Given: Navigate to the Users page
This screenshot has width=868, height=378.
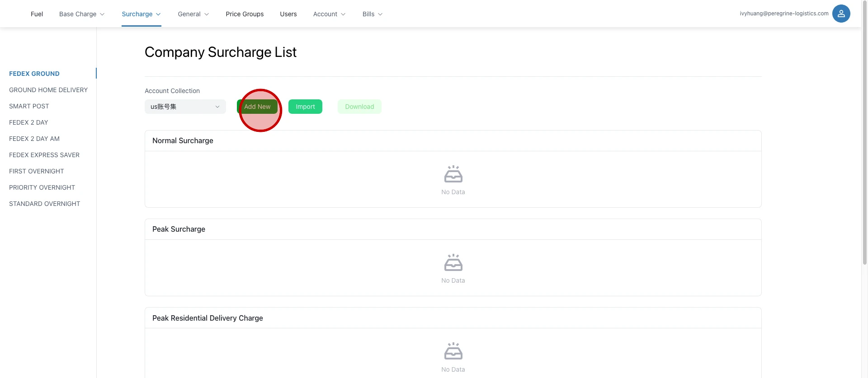Looking at the screenshot, I should [x=288, y=14].
